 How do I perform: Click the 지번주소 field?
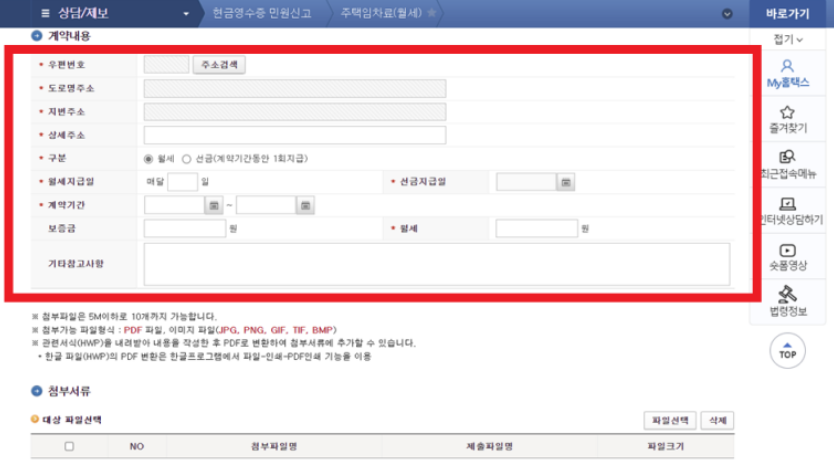point(295,112)
